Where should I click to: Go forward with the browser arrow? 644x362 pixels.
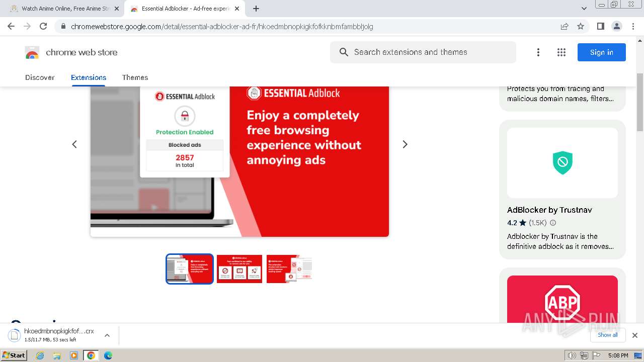click(27, 26)
